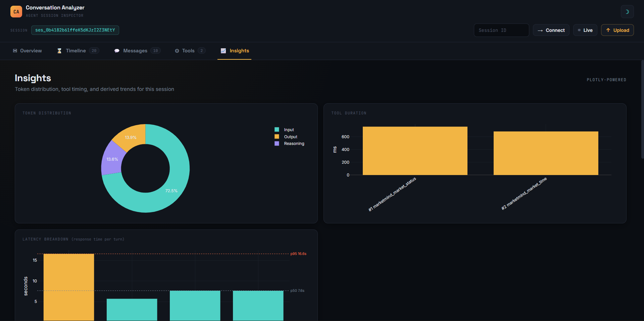Toggle Output series via legend label

pyautogui.click(x=291, y=137)
